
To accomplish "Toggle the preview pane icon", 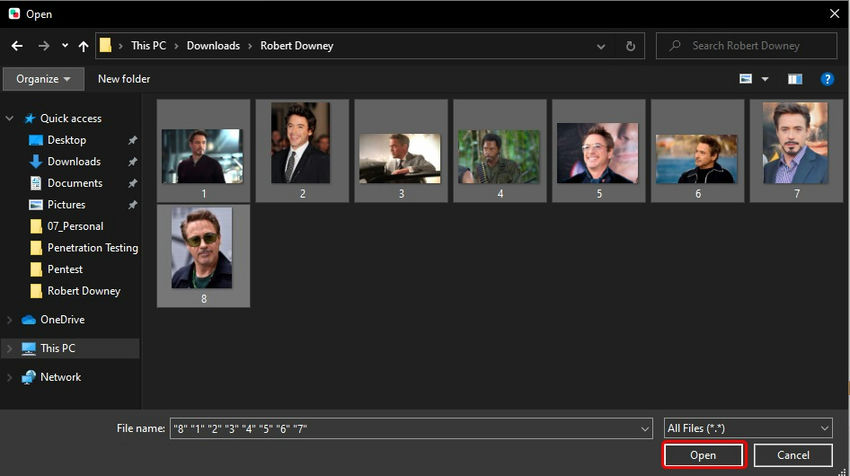I will click(x=795, y=78).
